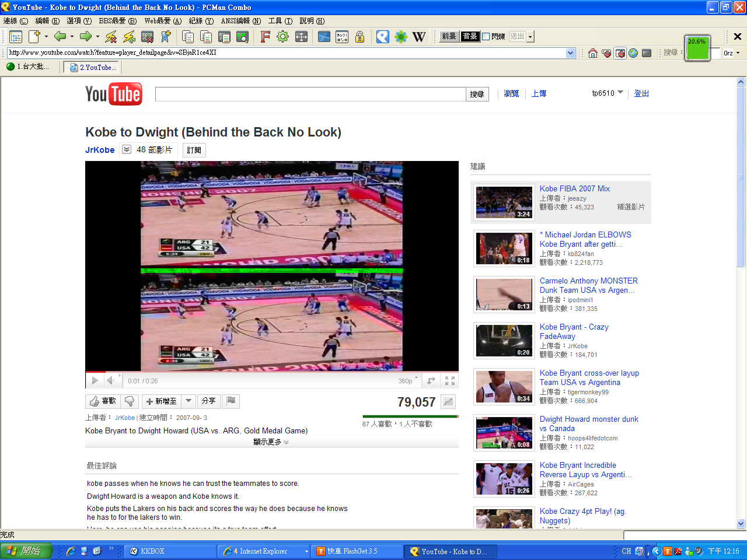Switch to the 2.YouTube... tab
Screen dimensions: 747x560
click(92, 68)
